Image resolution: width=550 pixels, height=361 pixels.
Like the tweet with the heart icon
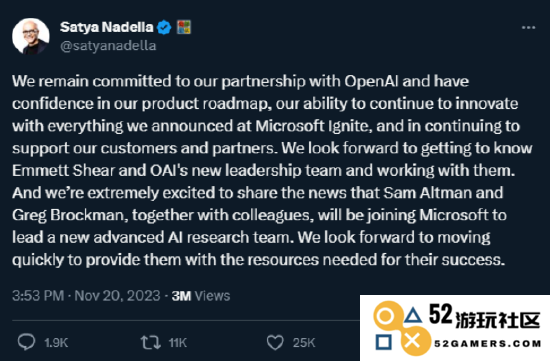point(275,342)
